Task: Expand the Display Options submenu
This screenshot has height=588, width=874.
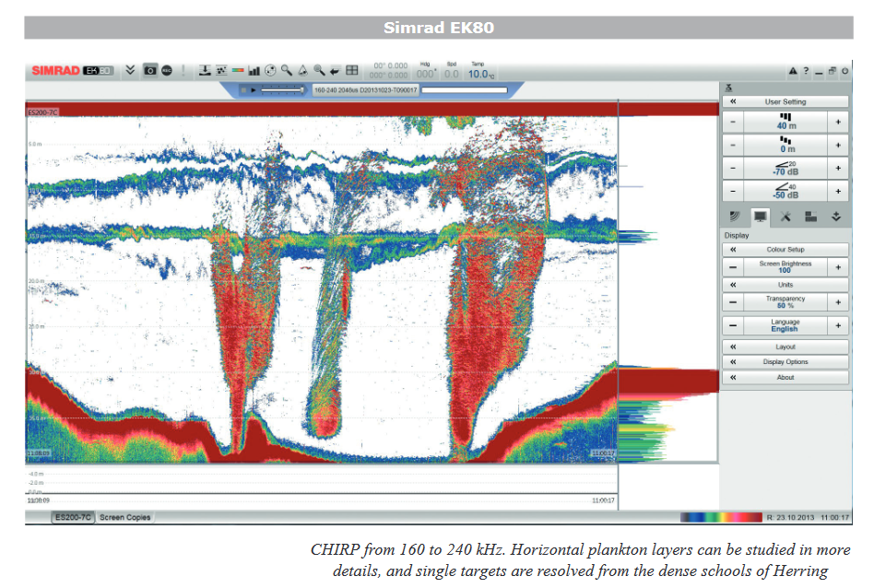Action: click(x=785, y=361)
